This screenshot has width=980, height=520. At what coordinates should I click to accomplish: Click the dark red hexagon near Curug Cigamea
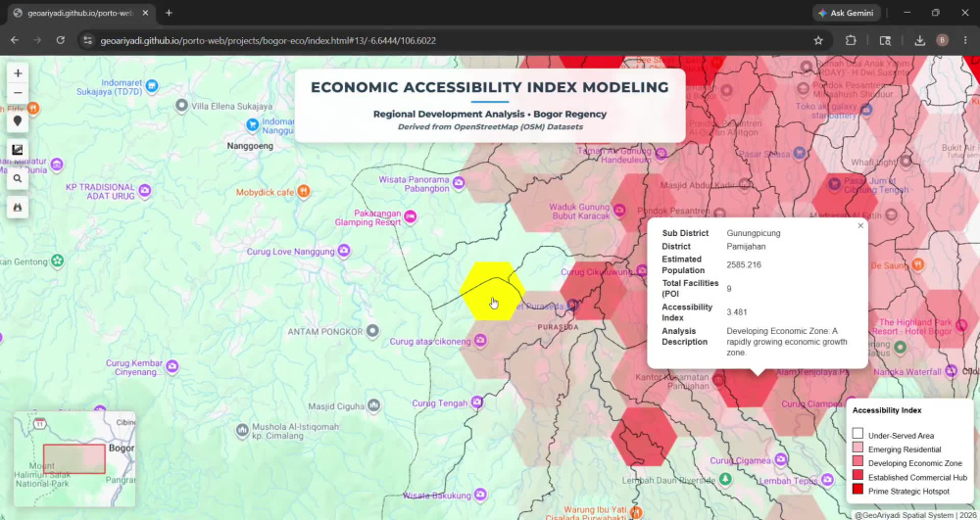tap(644, 437)
